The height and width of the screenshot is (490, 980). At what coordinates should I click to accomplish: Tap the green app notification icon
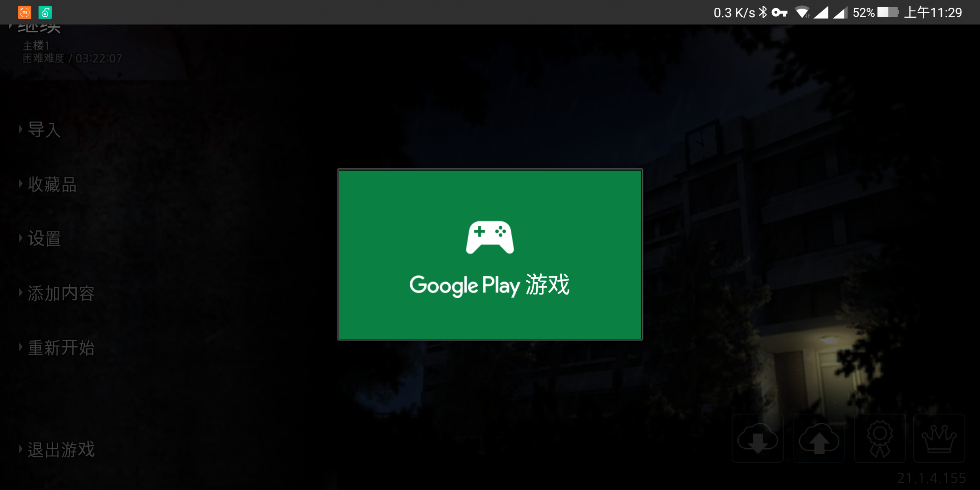pyautogui.click(x=45, y=12)
